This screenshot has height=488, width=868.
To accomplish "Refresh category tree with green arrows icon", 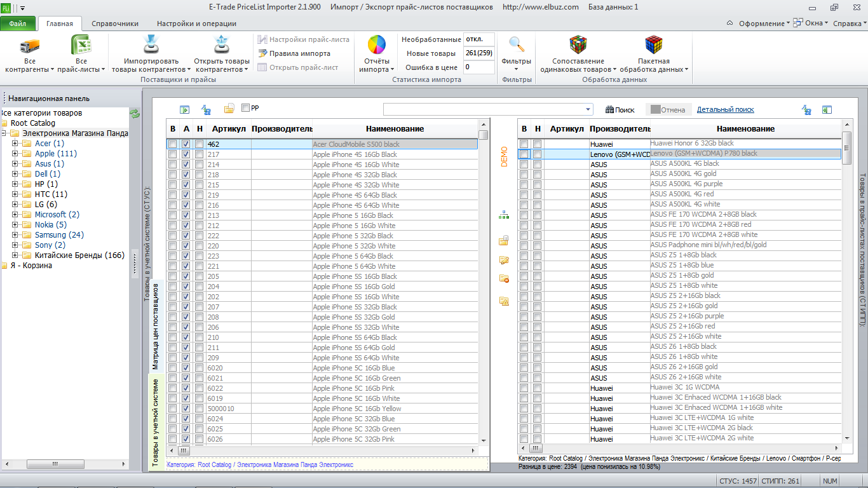I will (135, 114).
